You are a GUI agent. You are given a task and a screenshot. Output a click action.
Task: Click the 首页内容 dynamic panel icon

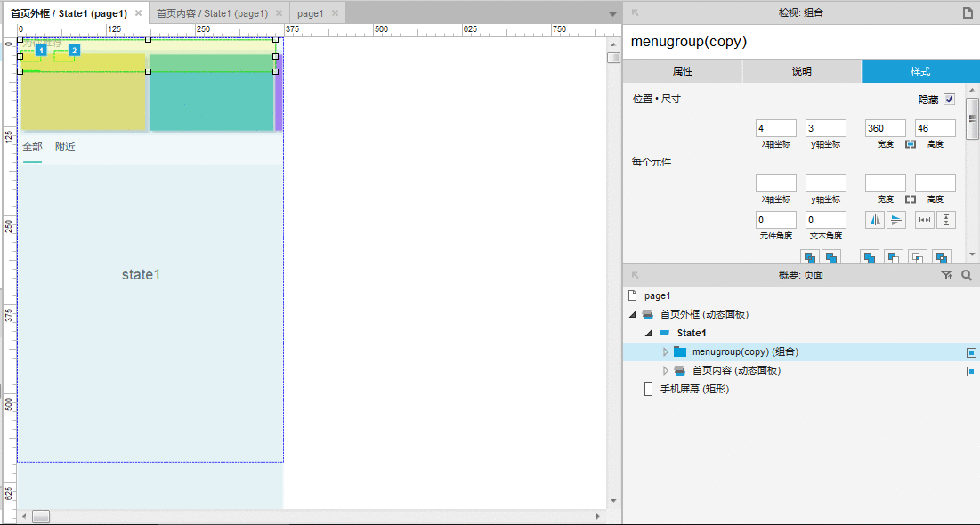tap(680, 371)
